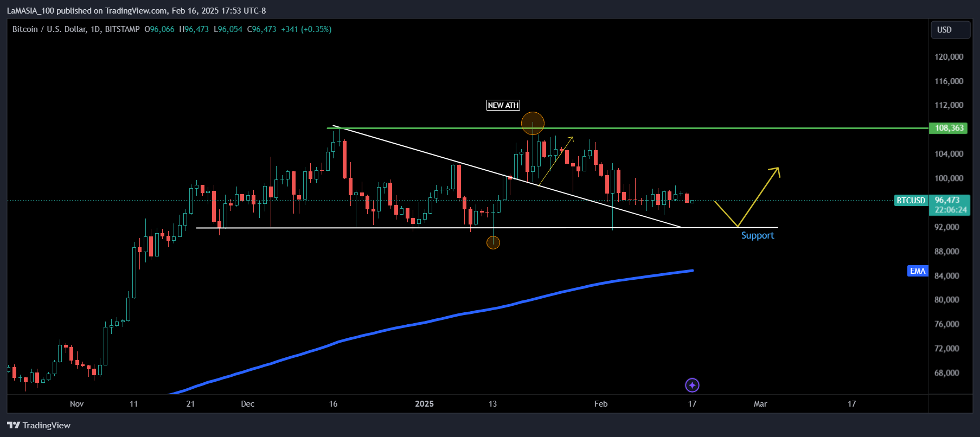
Task: Click the open price O96,066 value
Action: coord(159,29)
